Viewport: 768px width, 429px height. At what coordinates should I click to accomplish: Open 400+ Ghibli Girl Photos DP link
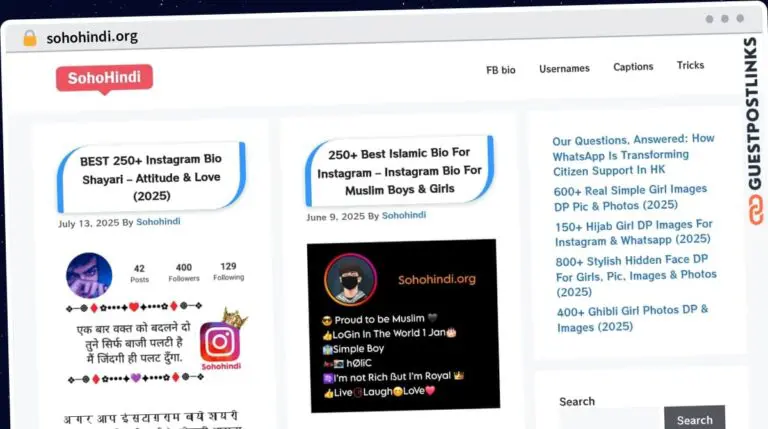(632, 318)
